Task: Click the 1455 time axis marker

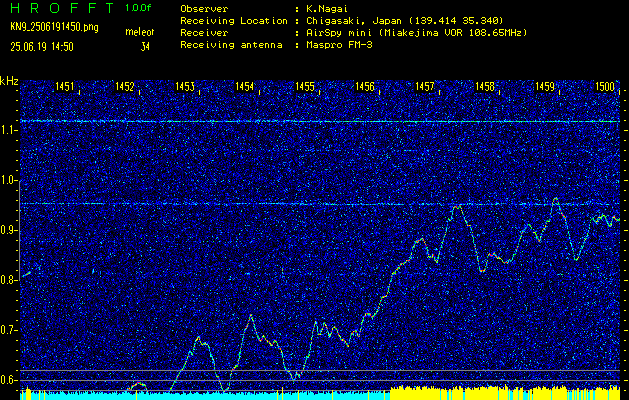Action: 305,86
